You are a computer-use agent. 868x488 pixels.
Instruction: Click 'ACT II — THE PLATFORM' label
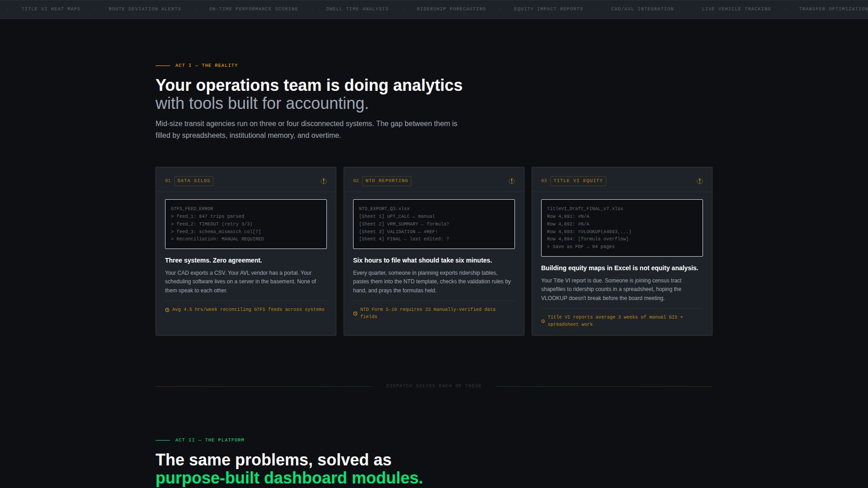pos(210,440)
